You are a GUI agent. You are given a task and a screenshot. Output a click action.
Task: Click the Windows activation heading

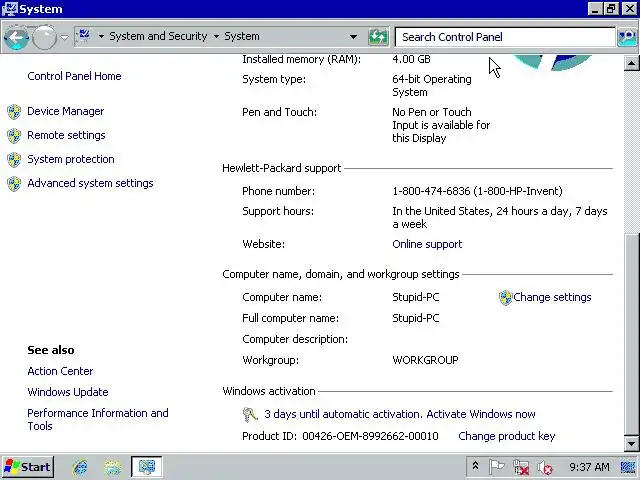(x=269, y=391)
